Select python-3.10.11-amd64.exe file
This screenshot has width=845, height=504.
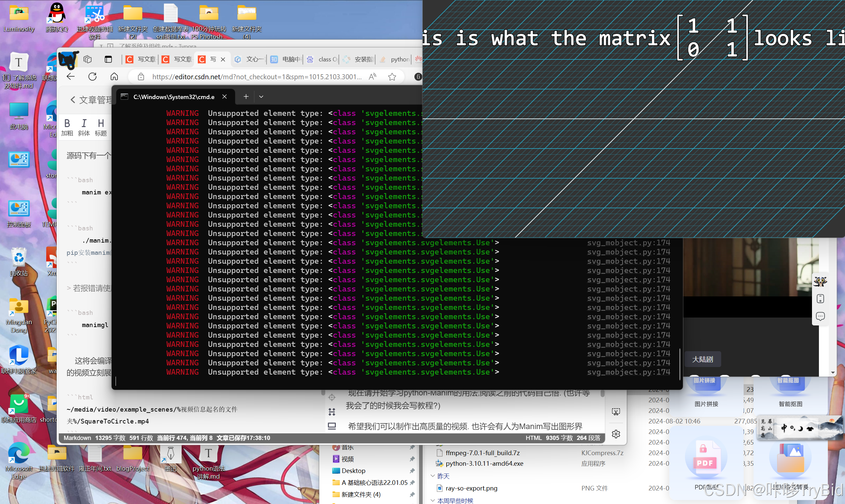coord(484,463)
